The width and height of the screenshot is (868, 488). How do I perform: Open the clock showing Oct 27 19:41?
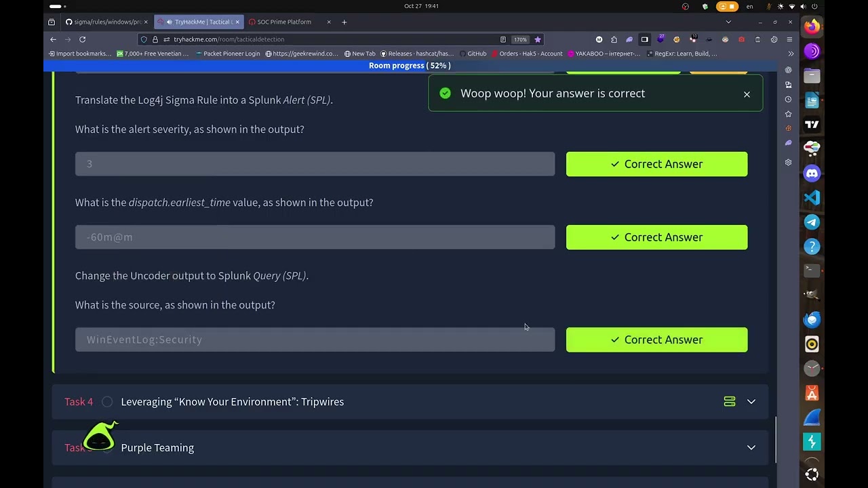pos(421,6)
